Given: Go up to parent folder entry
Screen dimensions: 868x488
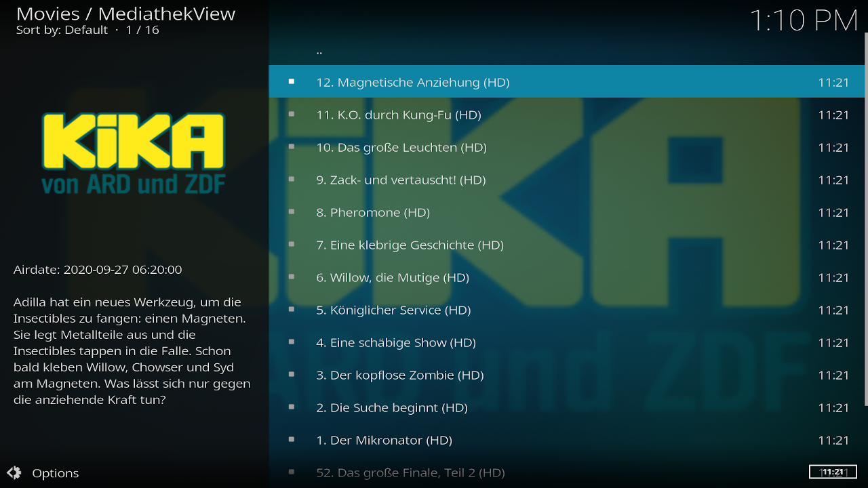Looking at the screenshot, I should click(319, 50).
